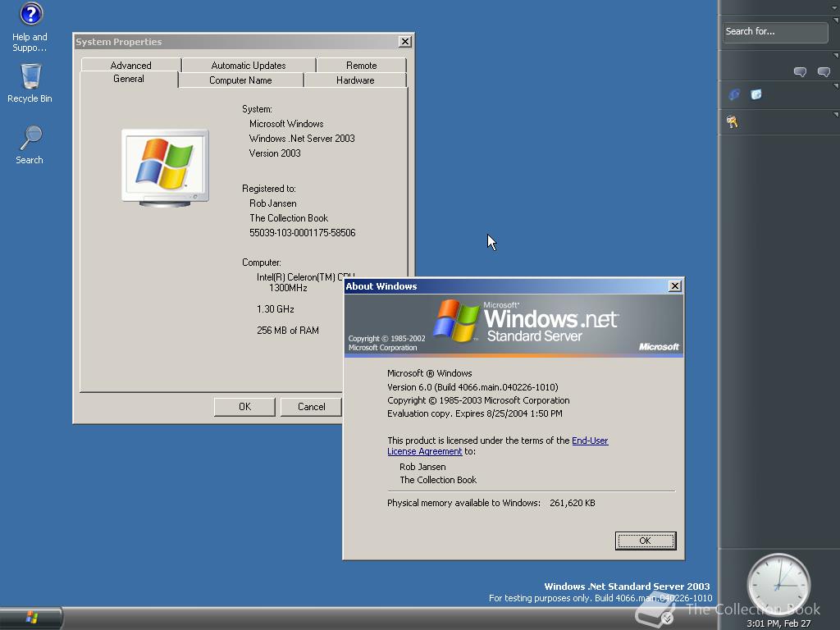Click the '3:01 PM, Feb 27' time display
Image resolution: width=840 pixels, height=630 pixels.
coord(778,623)
